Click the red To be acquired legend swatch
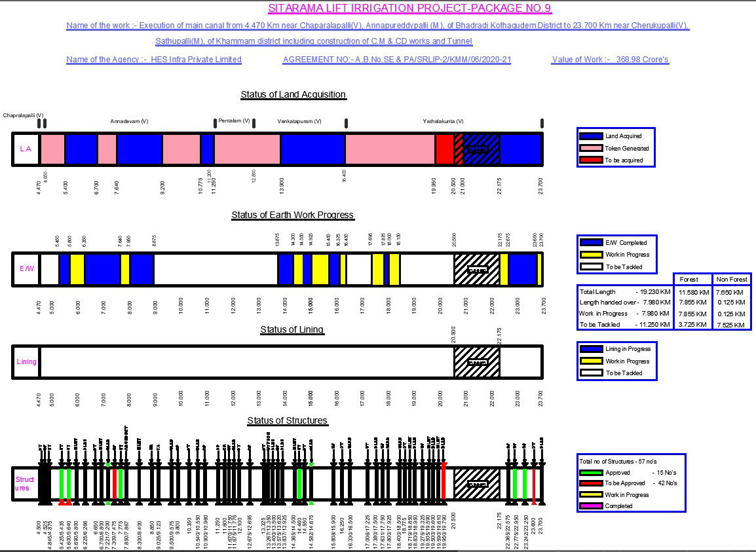The width and height of the screenshot is (756, 552). (x=592, y=160)
